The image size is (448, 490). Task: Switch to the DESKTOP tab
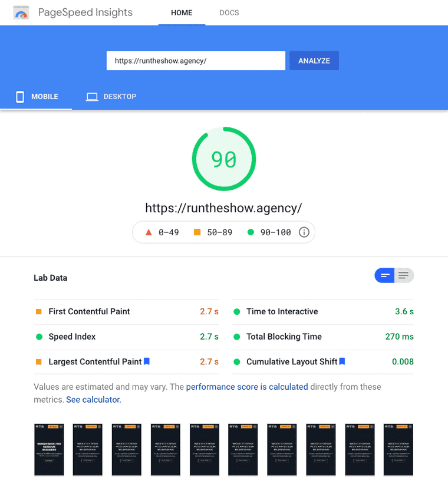(111, 97)
